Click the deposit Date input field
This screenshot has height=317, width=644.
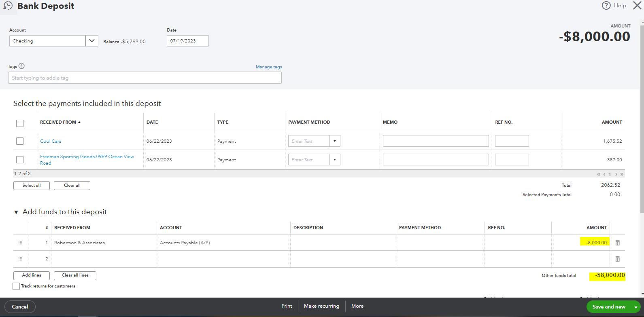[x=187, y=41]
